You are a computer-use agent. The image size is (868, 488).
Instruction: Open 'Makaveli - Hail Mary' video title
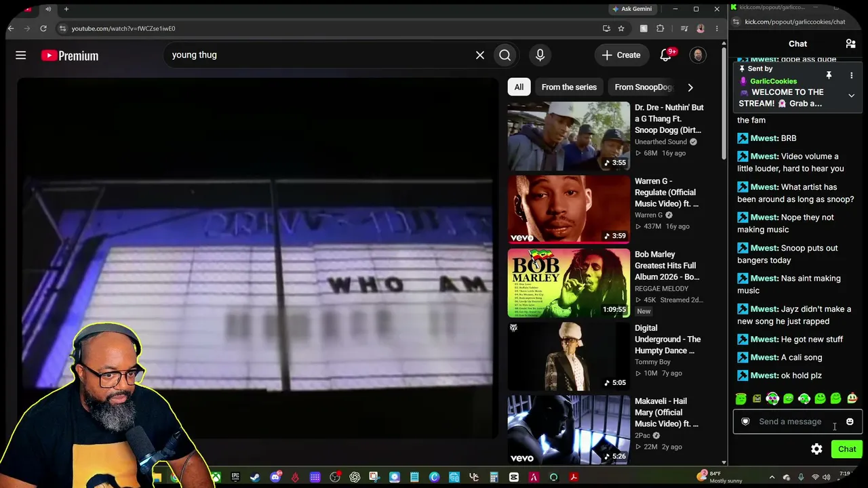click(667, 412)
